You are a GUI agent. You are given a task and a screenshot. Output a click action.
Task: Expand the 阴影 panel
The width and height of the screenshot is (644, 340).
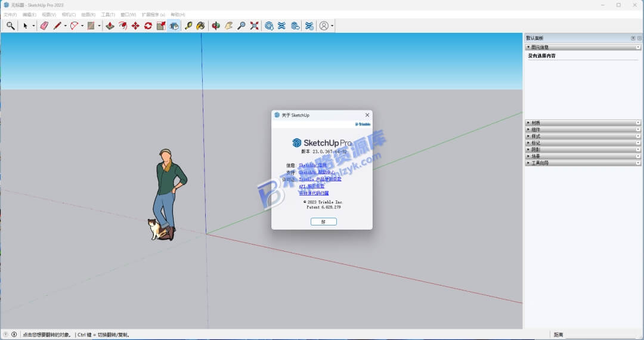[x=583, y=150]
